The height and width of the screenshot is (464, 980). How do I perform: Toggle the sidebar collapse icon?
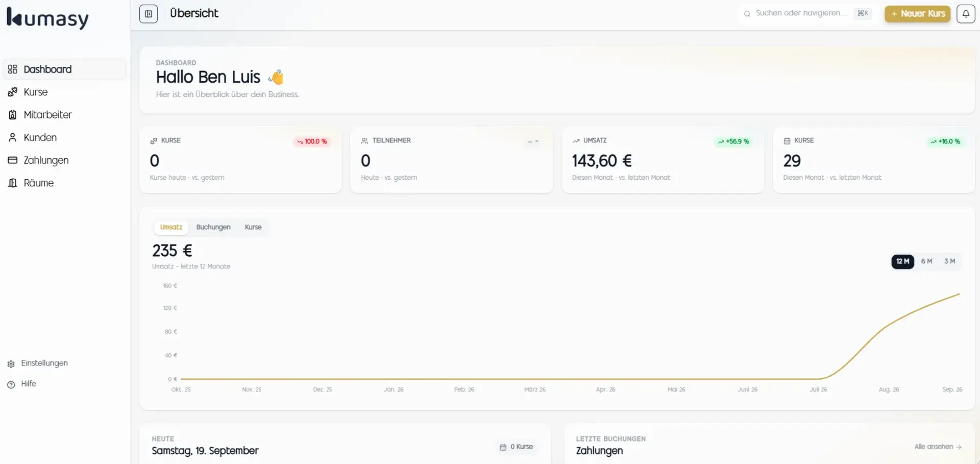pyautogui.click(x=149, y=14)
